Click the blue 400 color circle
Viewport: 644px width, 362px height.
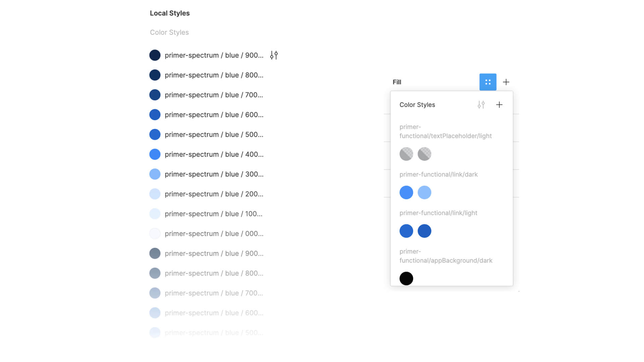155,154
